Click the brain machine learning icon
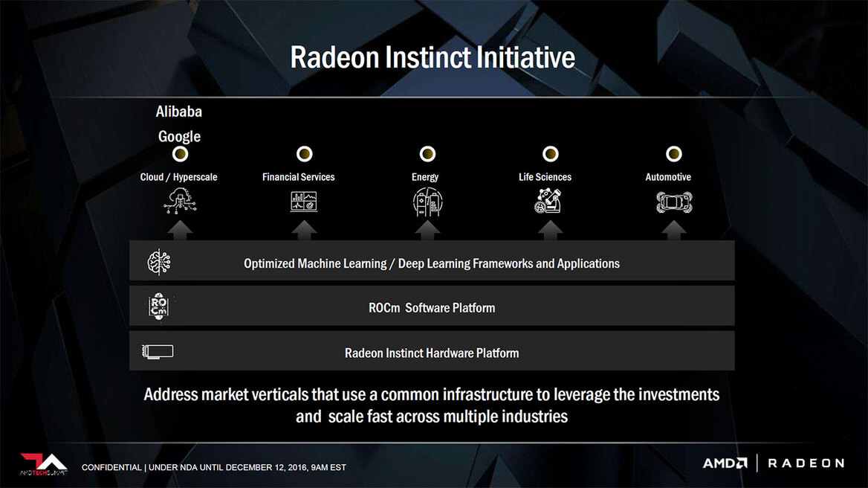This screenshot has width=868, height=488. [x=159, y=262]
